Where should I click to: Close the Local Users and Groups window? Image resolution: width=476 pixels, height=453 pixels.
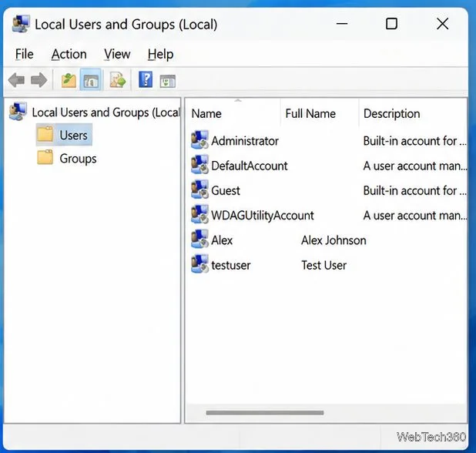click(443, 24)
